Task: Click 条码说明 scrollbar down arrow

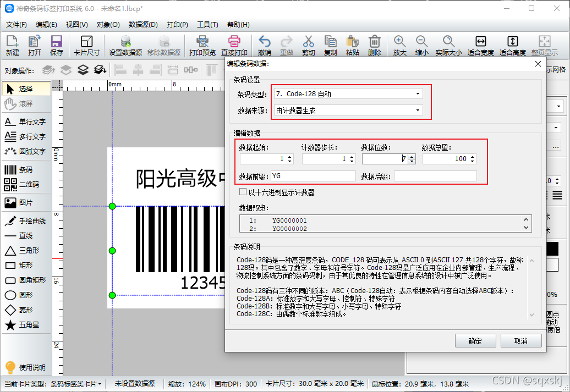Action: click(532, 315)
